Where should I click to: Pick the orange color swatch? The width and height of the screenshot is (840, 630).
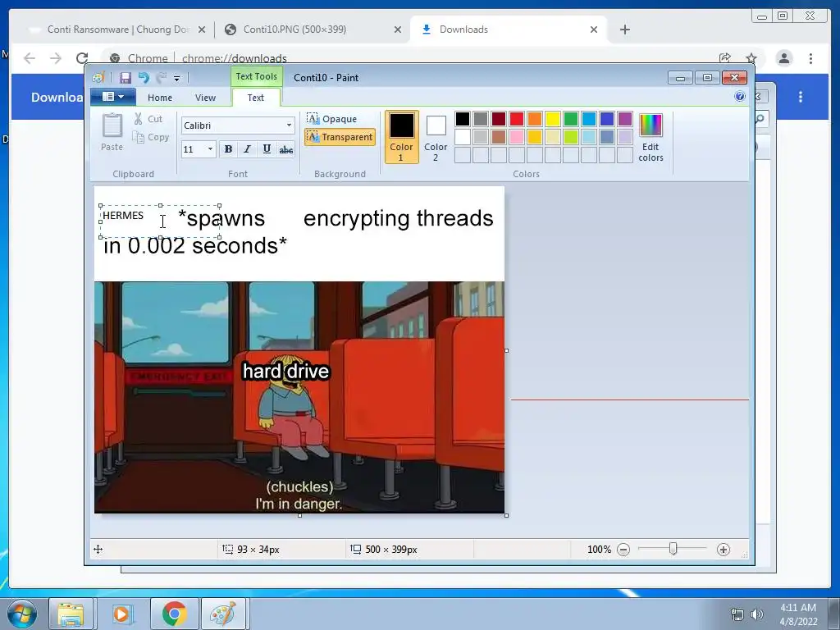pyautogui.click(x=535, y=119)
